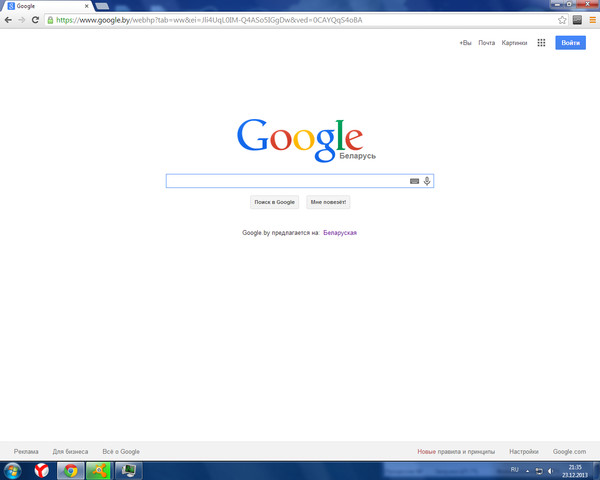Close the Google tab
Viewport: 600px width, 480px height.
pos(86,6)
